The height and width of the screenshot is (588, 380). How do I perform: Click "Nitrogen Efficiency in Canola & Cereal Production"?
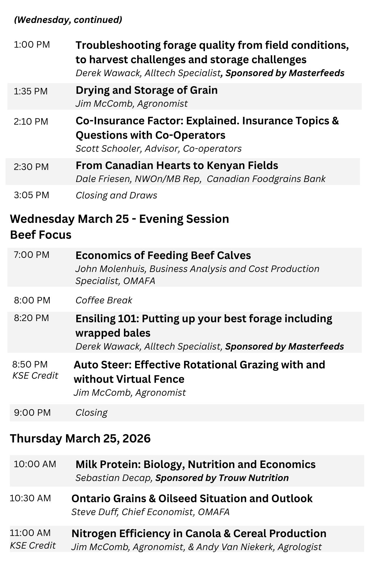point(199,533)
